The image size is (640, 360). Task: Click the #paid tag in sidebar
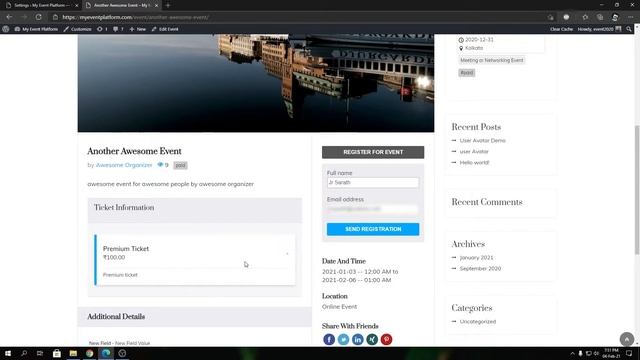point(467,73)
